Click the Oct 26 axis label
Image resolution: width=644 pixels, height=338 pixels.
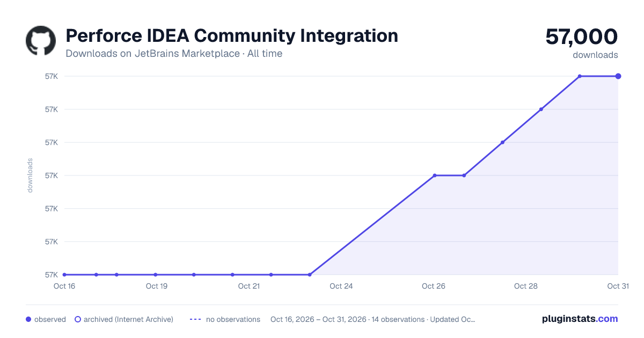(434, 286)
